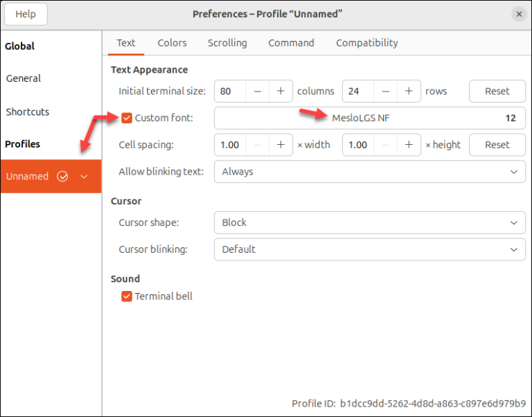Toggle the Terminal bell checkbox
532x417 pixels.
pyautogui.click(x=127, y=296)
